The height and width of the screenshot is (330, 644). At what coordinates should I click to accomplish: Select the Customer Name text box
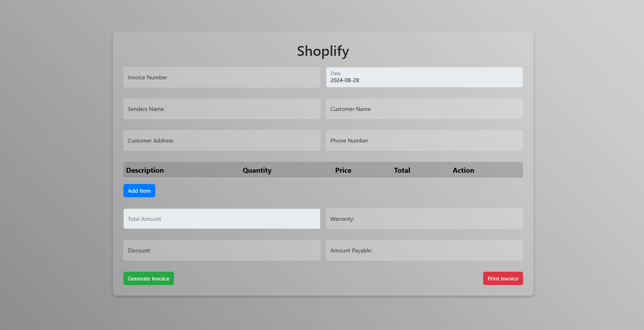(424, 109)
